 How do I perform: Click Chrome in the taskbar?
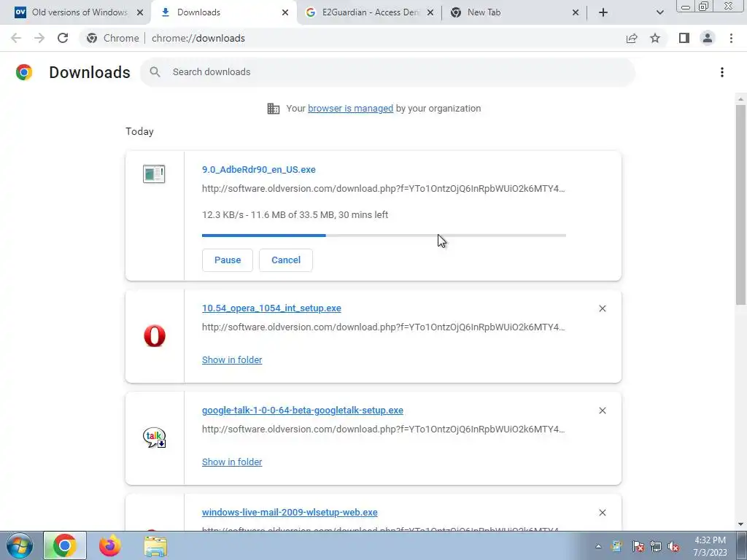click(65, 545)
